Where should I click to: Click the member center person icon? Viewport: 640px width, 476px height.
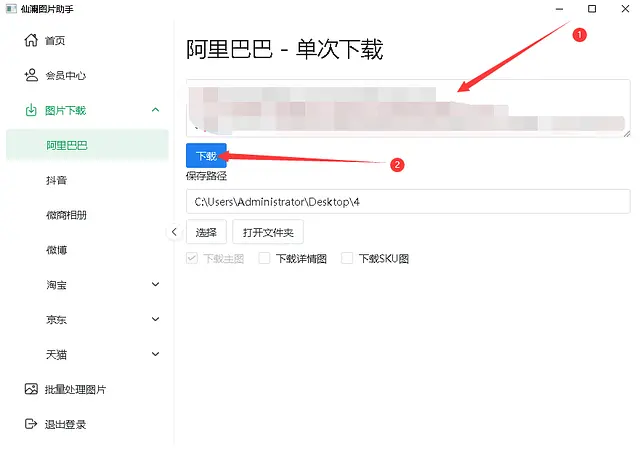tap(31, 75)
